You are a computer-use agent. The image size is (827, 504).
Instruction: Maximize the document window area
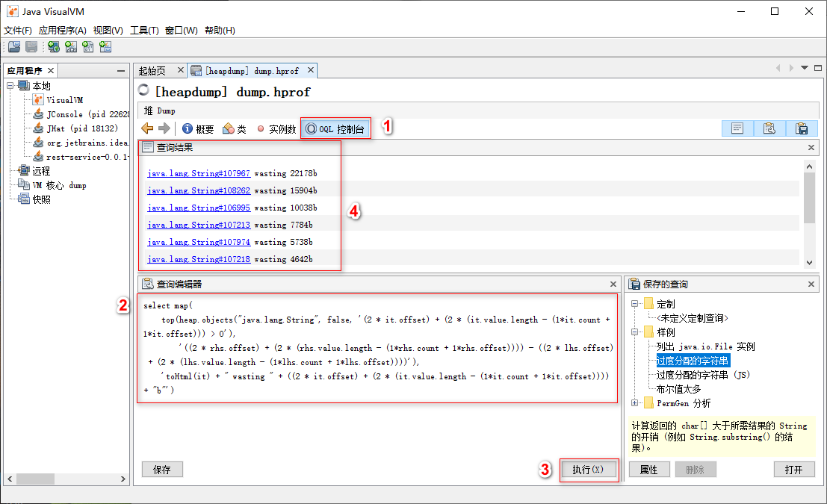click(x=818, y=68)
